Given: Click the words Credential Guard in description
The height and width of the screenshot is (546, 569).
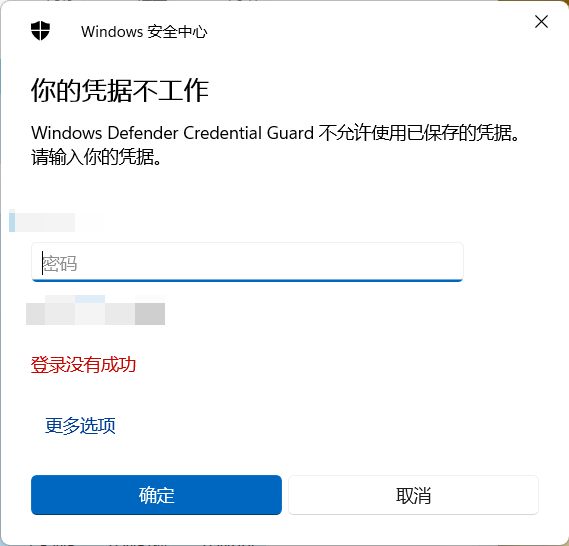Looking at the screenshot, I should (x=249, y=133).
